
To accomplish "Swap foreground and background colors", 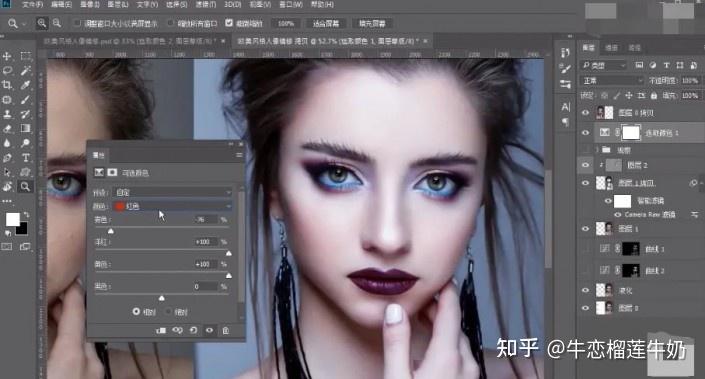I will (26, 215).
